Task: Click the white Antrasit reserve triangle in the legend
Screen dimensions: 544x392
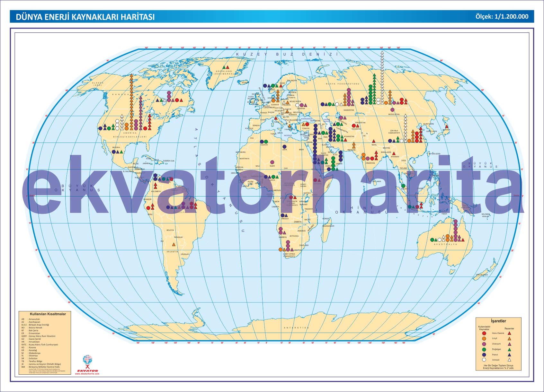Action: click(509, 360)
